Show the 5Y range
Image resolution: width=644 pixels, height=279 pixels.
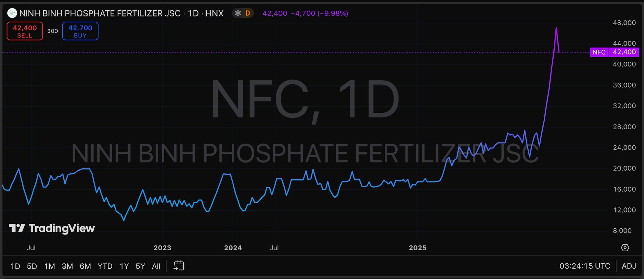coord(140,266)
